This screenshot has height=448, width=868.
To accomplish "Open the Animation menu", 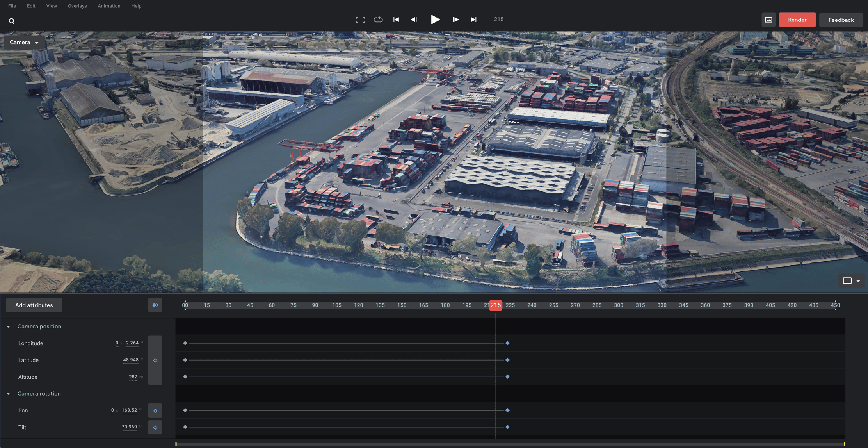I will coord(109,6).
